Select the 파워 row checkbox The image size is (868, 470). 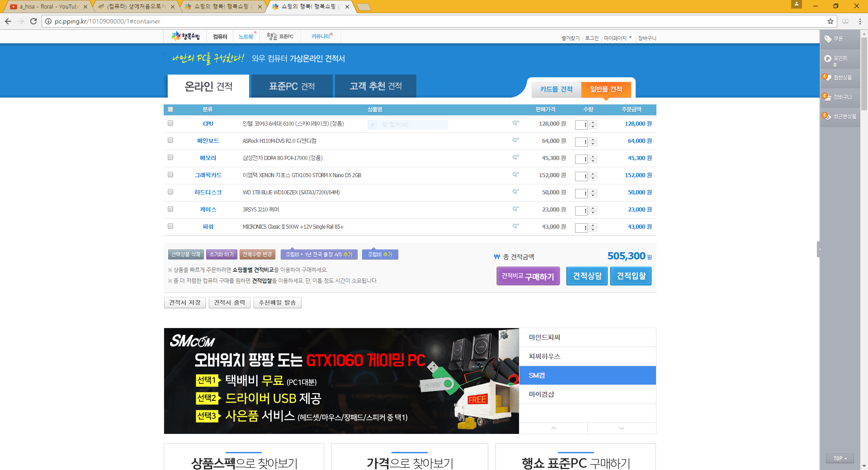click(170, 226)
